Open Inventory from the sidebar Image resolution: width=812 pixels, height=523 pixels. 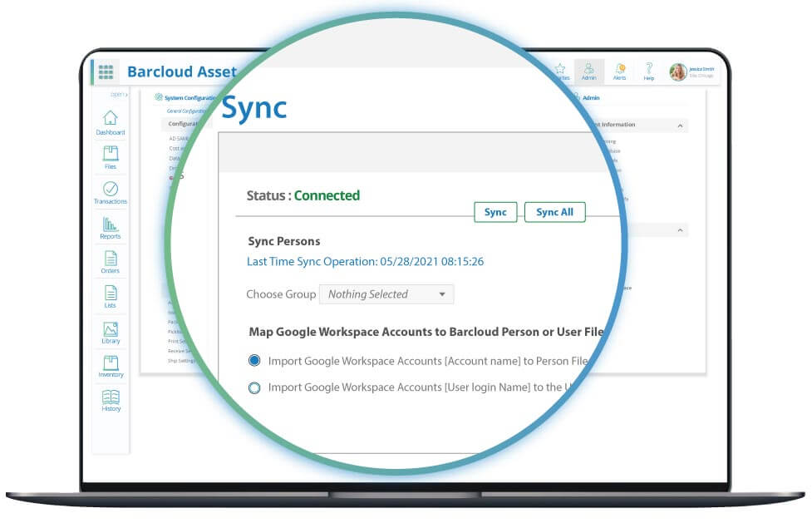[x=111, y=366]
